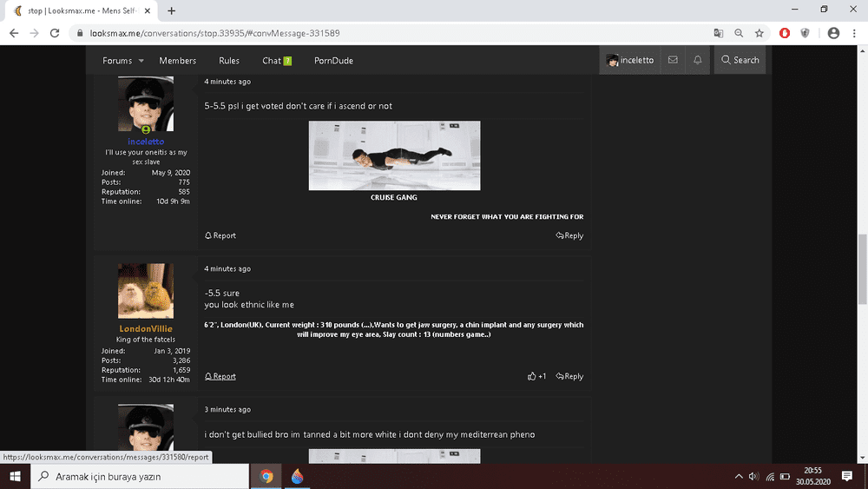This screenshot has height=489, width=868.
Task: Report the 5-5.5 psl message
Action: 220,235
